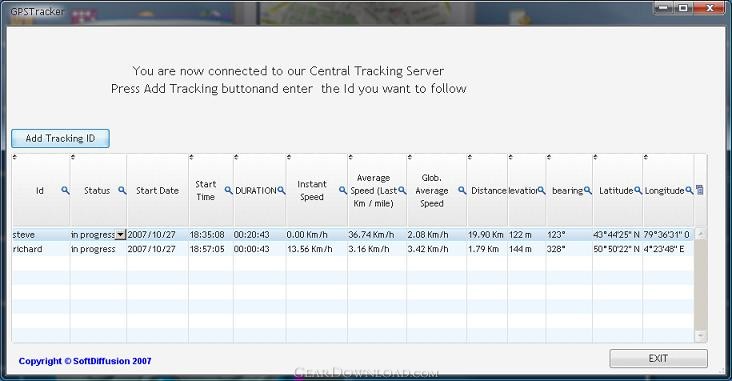Click the table scrollbar's up arrow
The width and height of the screenshot is (732, 381).
pyautogui.click(x=700, y=234)
